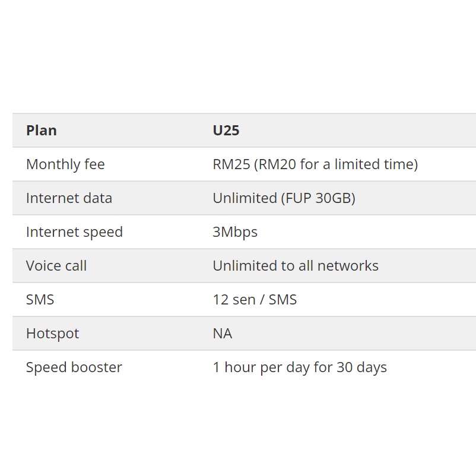This screenshot has height=476, width=476.
Task: Click the Internet speed row label
Action: coord(74,232)
